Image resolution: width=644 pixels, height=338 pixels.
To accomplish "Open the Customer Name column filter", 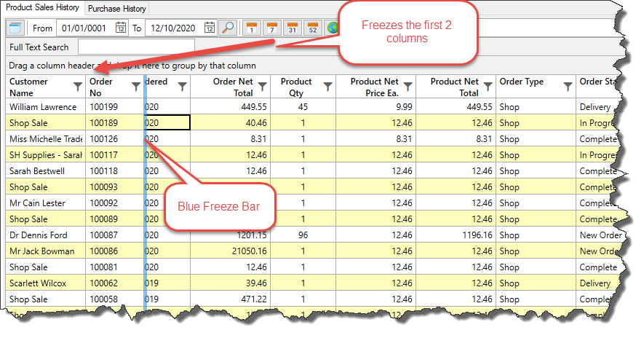I will tap(78, 87).
